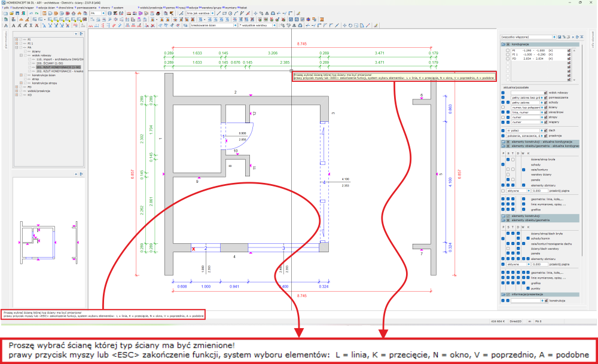Click the edit icon next to dach
598x364 pixels.
(x=546, y=130)
